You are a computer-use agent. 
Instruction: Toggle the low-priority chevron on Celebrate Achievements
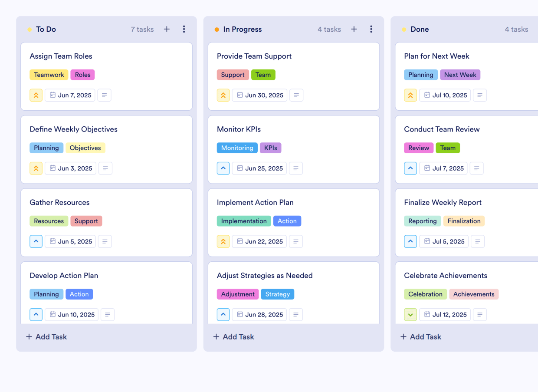(410, 314)
